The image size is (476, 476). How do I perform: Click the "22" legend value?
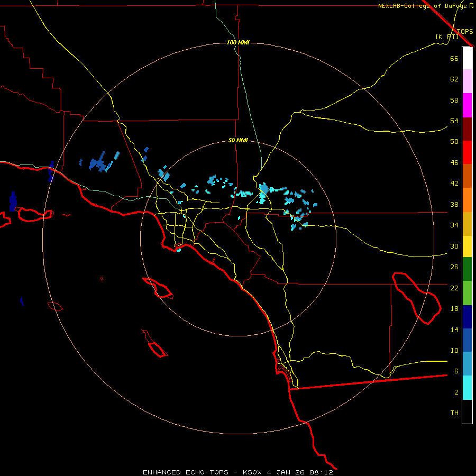pyautogui.click(x=454, y=288)
